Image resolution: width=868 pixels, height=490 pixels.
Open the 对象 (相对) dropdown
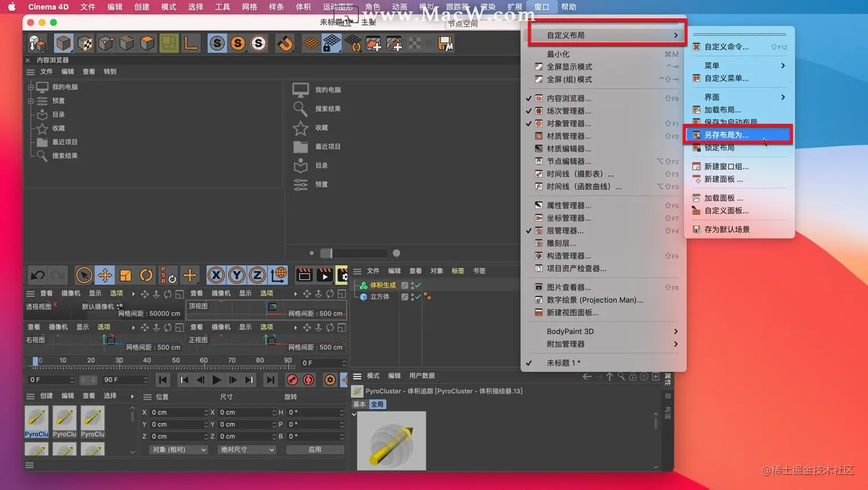179,450
